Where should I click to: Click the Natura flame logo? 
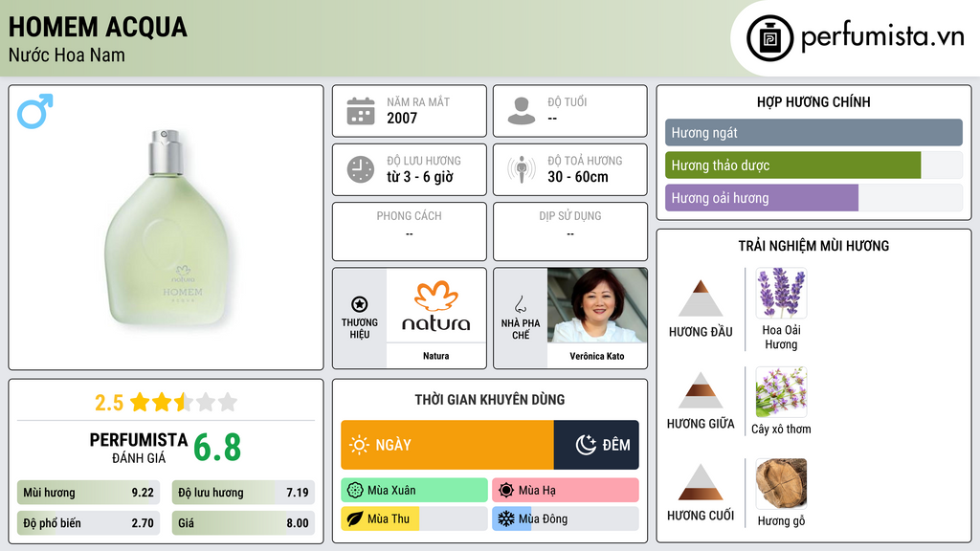coord(436,297)
